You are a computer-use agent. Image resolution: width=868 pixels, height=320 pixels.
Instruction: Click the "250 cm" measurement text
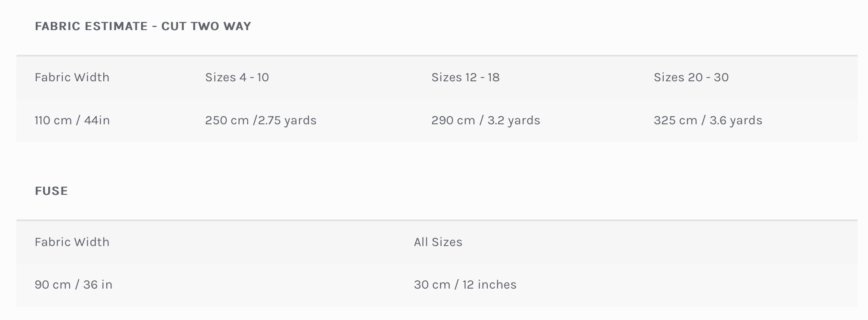[227, 120]
